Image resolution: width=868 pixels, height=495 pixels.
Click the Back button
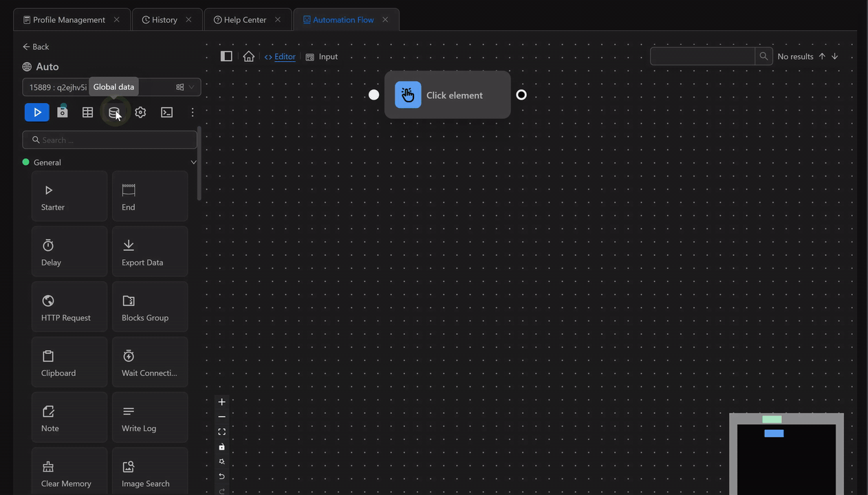(x=35, y=46)
